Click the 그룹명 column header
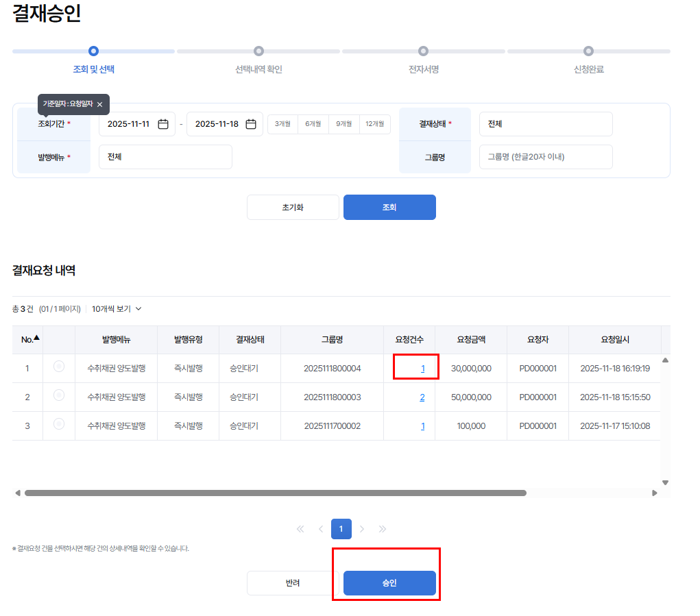 point(332,340)
